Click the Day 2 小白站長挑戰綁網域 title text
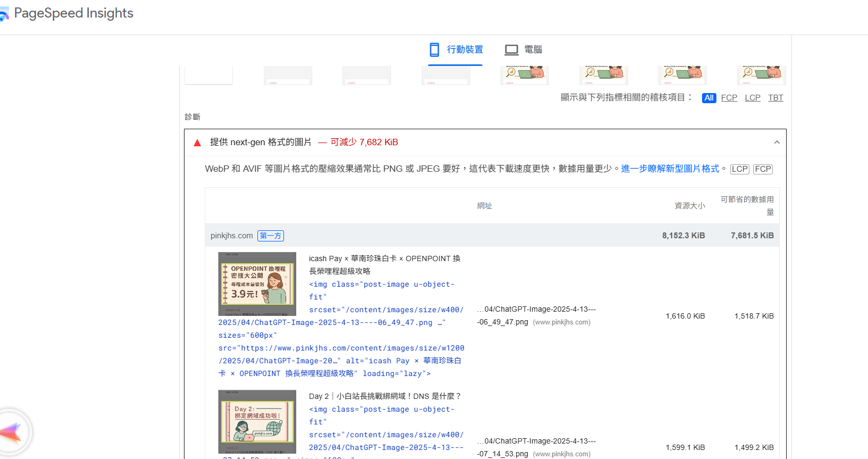 pos(386,396)
